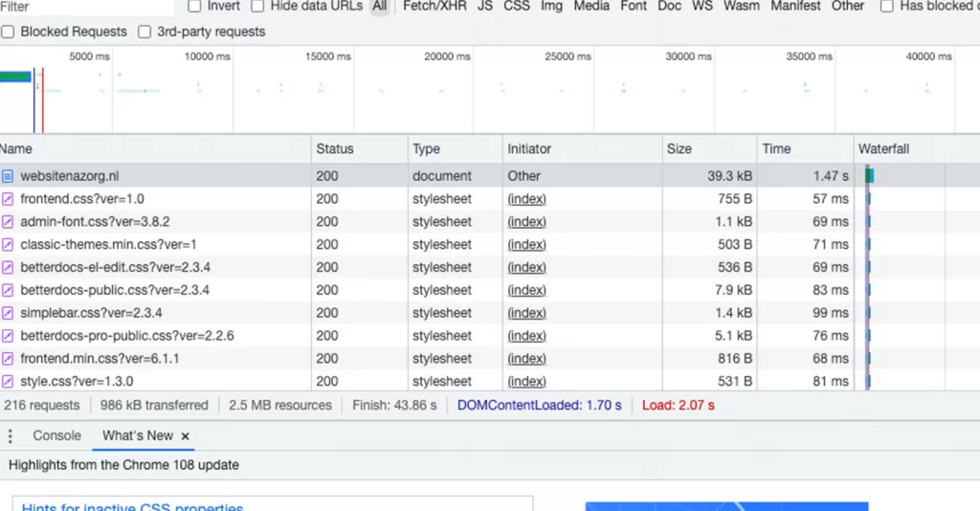Click the DOMContentLoaded: 1.70 s status text

[x=540, y=406]
